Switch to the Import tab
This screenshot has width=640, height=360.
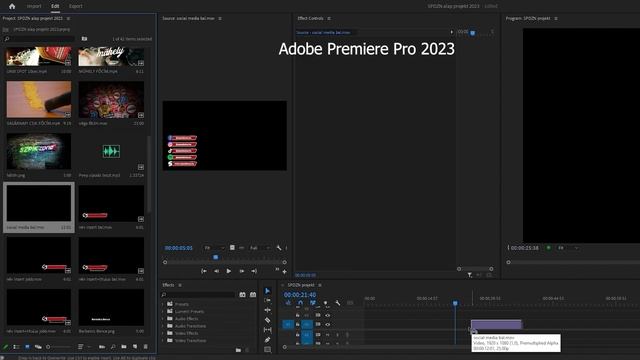coord(34,6)
